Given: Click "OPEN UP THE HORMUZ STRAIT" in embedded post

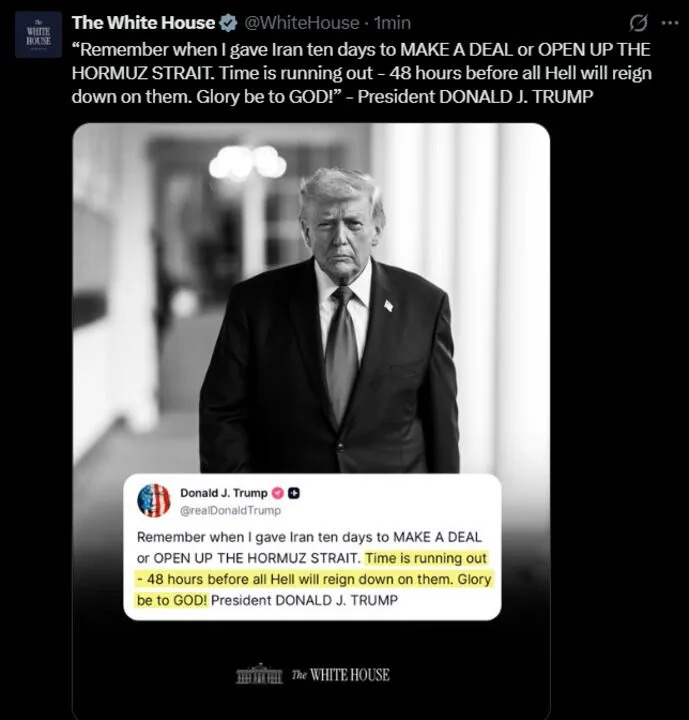Looking at the screenshot, I should tap(255, 558).
